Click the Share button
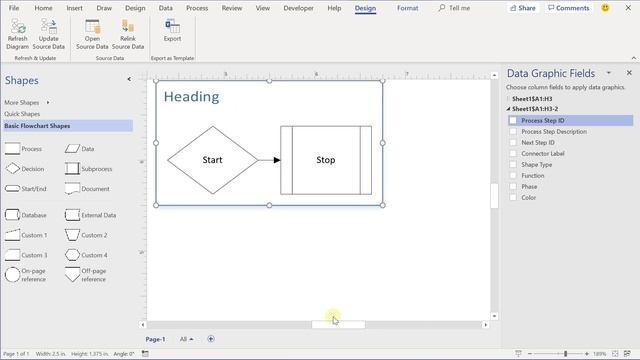Screen dimensions: 640x360 click(x=522, y=8)
